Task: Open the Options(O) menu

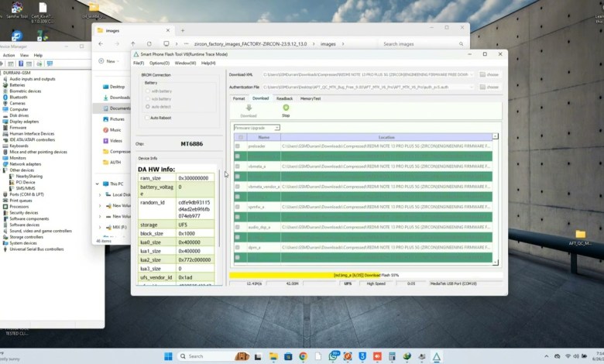Action: (160, 63)
